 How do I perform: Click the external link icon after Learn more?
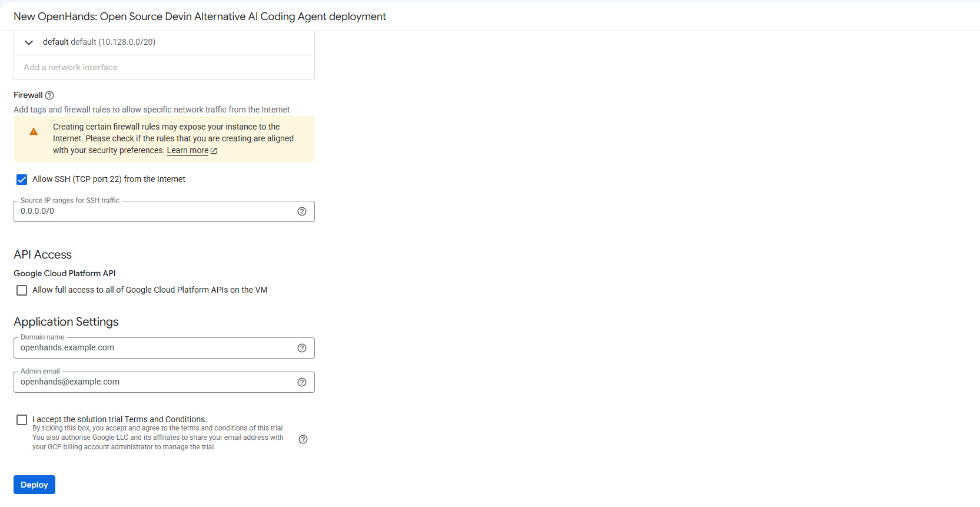coord(214,151)
